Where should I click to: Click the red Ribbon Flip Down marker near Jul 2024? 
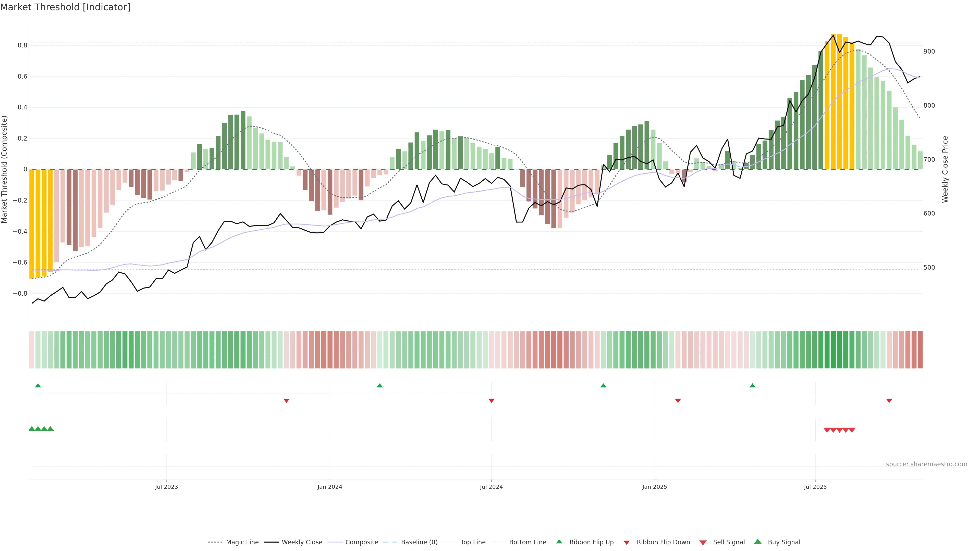(x=491, y=400)
